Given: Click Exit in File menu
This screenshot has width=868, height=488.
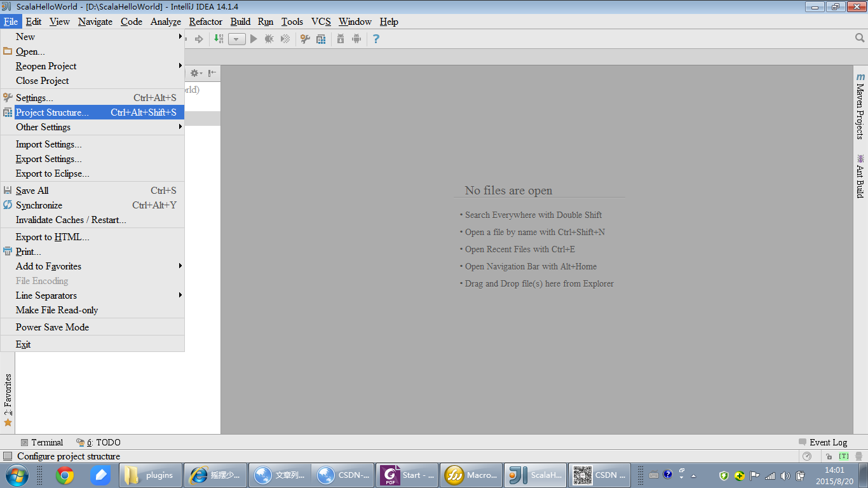Looking at the screenshot, I should (x=93, y=344).
